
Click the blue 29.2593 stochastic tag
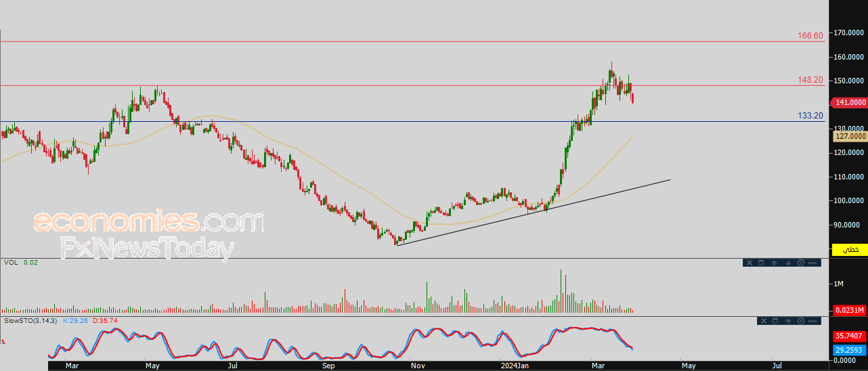coord(849,351)
